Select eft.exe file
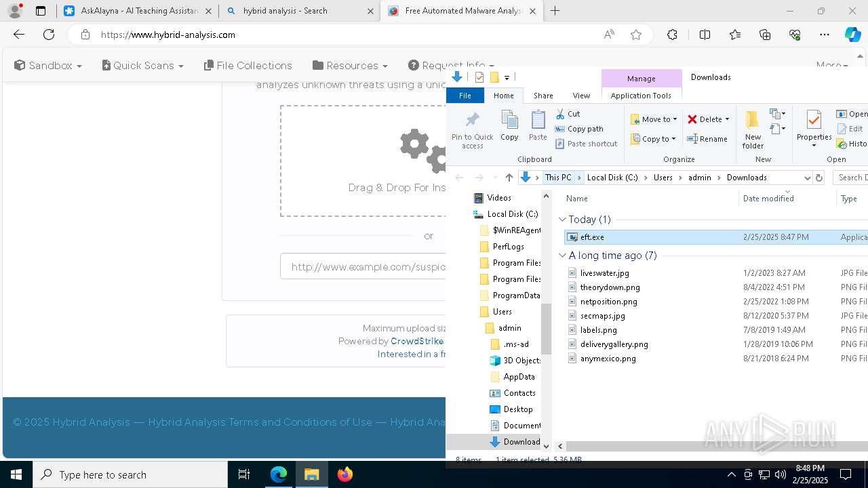 coord(592,237)
